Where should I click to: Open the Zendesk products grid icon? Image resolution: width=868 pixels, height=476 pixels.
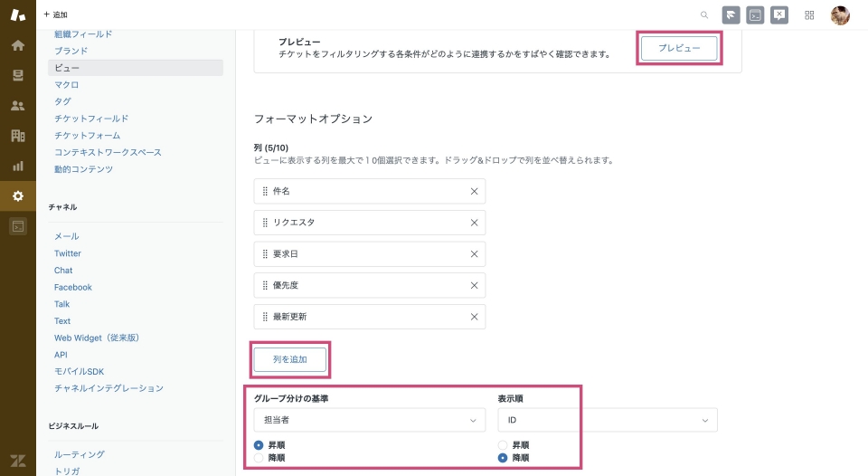809,15
